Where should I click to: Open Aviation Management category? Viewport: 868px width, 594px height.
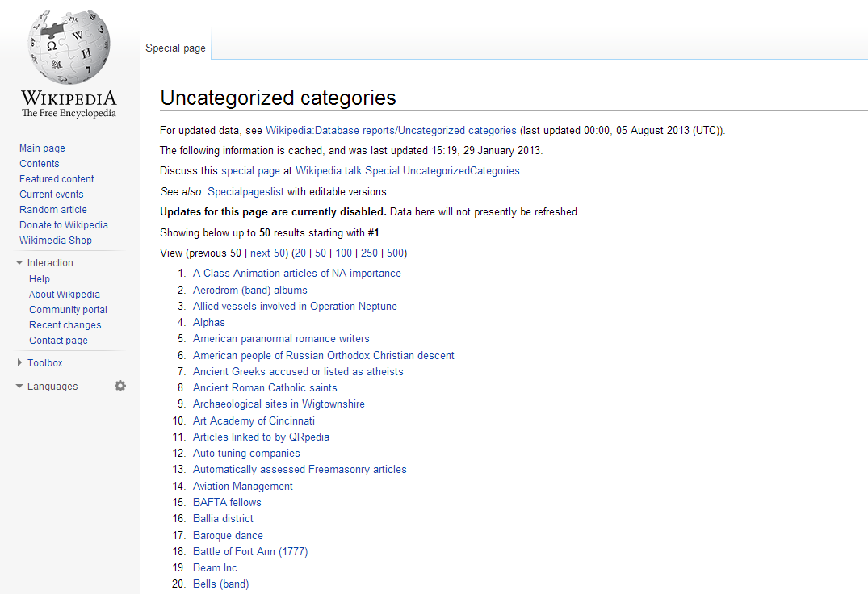(242, 486)
